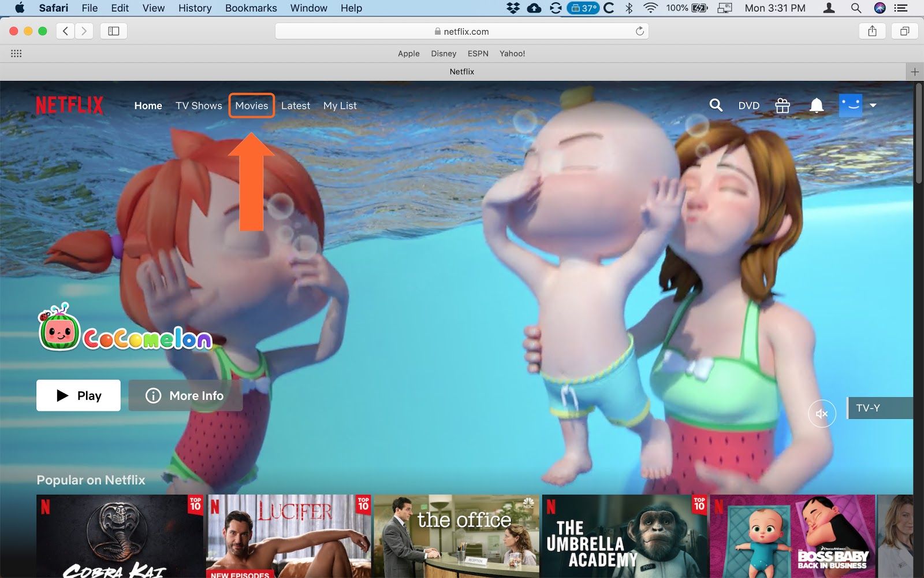Image resolution: width=924 pixels, height=578 pixels.
Task: Click the 37° temperature menu bar item
Action: 583,8
